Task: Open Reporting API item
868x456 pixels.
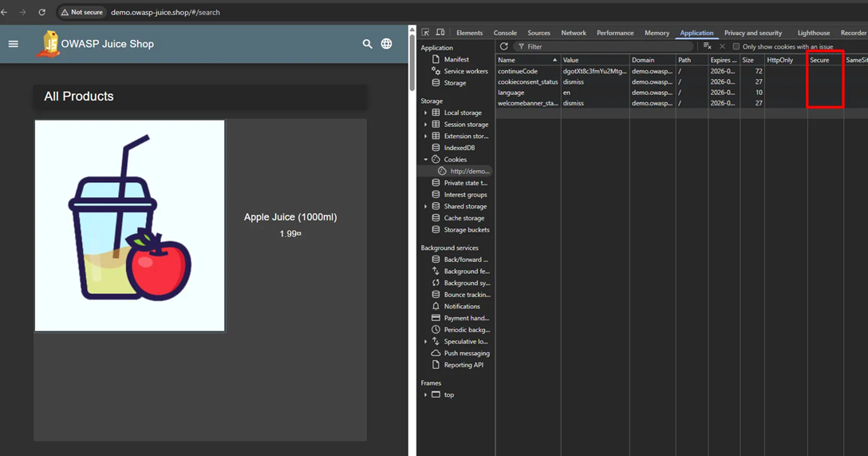Action: tap(464, 365)
